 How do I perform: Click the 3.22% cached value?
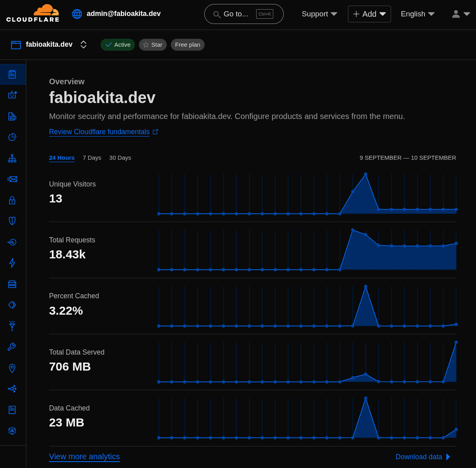coord(66,311)
